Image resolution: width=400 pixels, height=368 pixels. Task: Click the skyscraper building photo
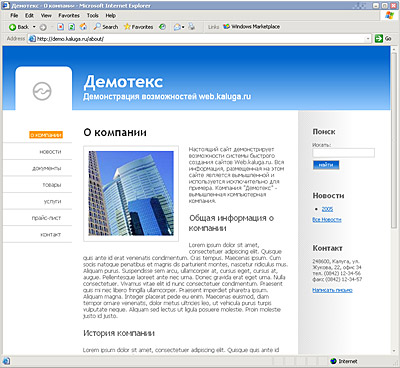pos(131,193)
